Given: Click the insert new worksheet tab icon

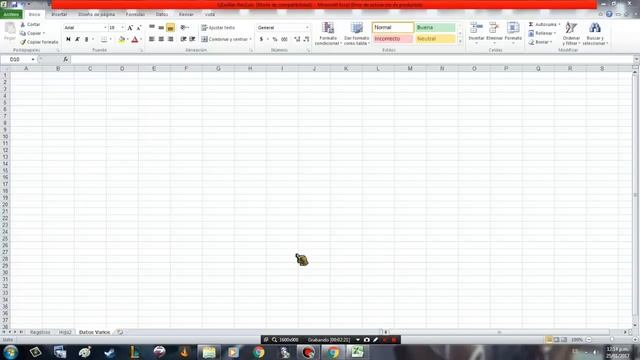Looking at the screenshot, I should 120,332.
